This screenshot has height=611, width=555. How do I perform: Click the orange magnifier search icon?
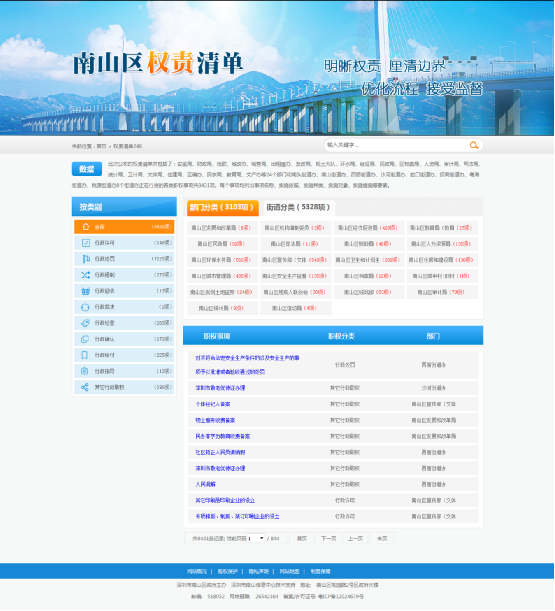474,145
